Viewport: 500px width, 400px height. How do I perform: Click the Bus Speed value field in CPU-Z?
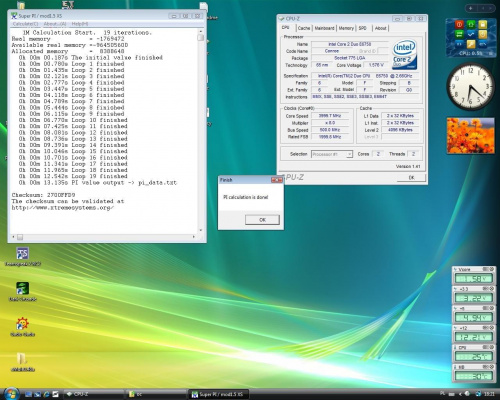[330, 130]
